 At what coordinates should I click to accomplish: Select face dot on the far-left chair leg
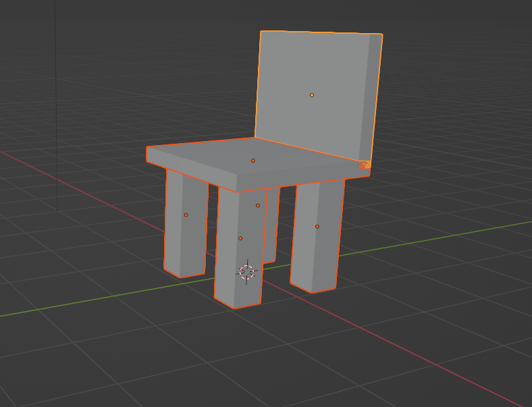(186, 215)
